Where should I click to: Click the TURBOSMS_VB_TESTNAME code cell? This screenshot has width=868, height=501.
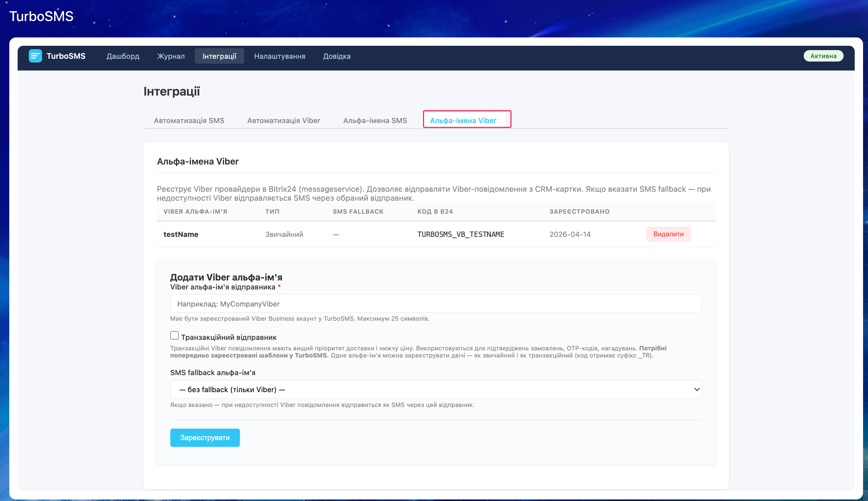tap(461, 234)
